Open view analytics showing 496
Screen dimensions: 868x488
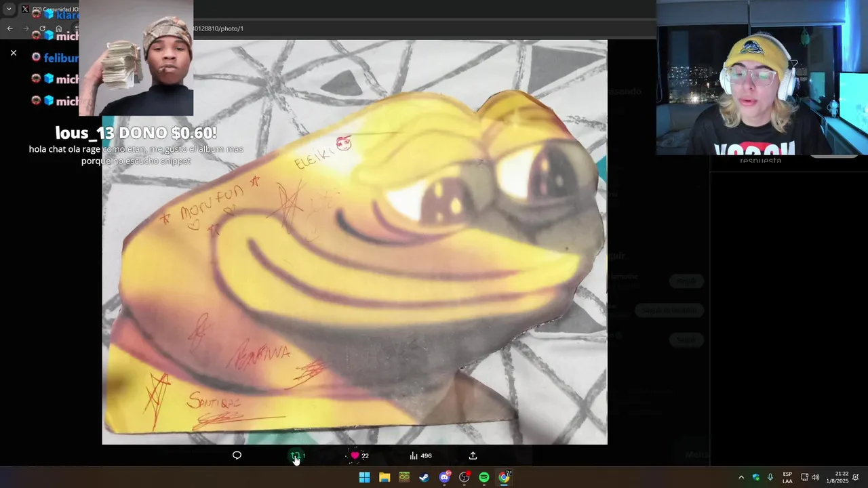tap(420, 455)
